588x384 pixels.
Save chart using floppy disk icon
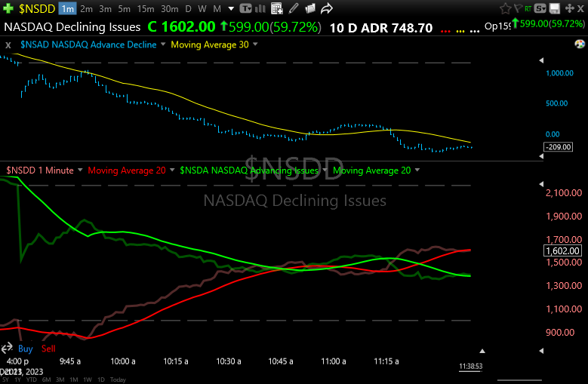[x=555, y=9]
